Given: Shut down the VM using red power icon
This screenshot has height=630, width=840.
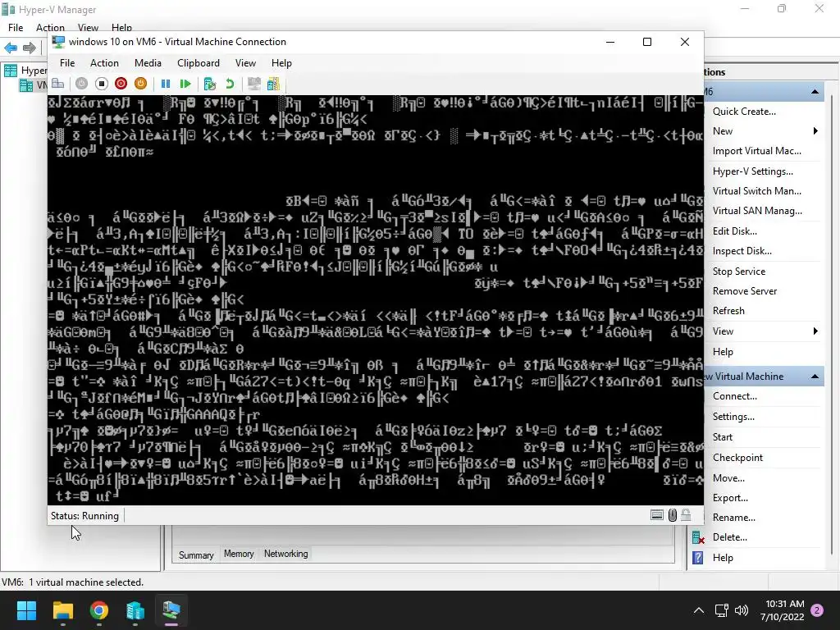Looking at the screenshot, I should click(x=121, y=84).
